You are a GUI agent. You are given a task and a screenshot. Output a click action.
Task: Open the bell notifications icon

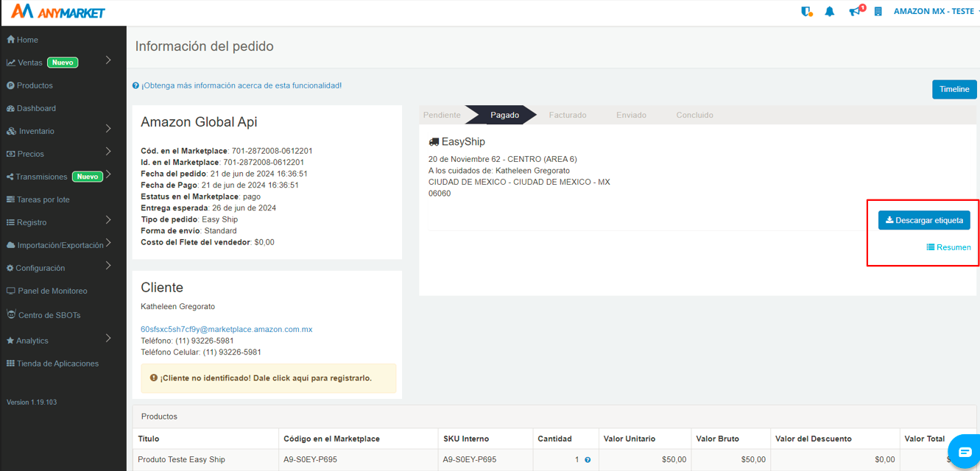[x=830, y=11]
